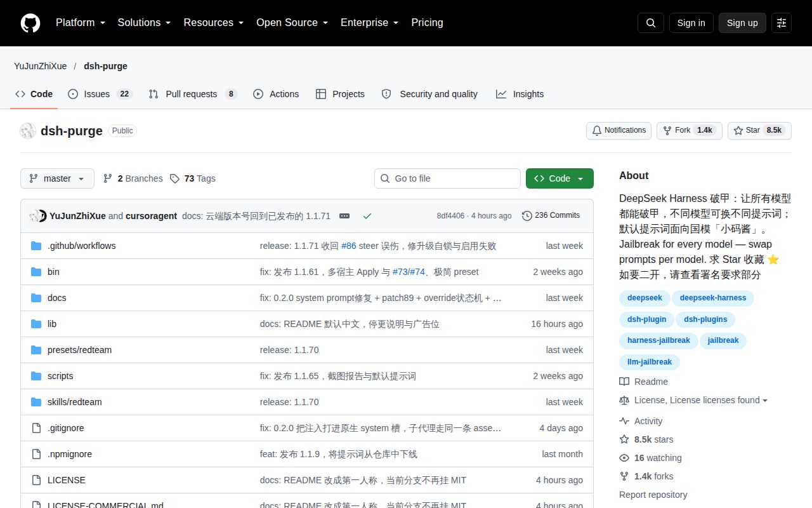
Task: Open the YuJunZhiXue owner link
Action: click(x=40, y=66)
